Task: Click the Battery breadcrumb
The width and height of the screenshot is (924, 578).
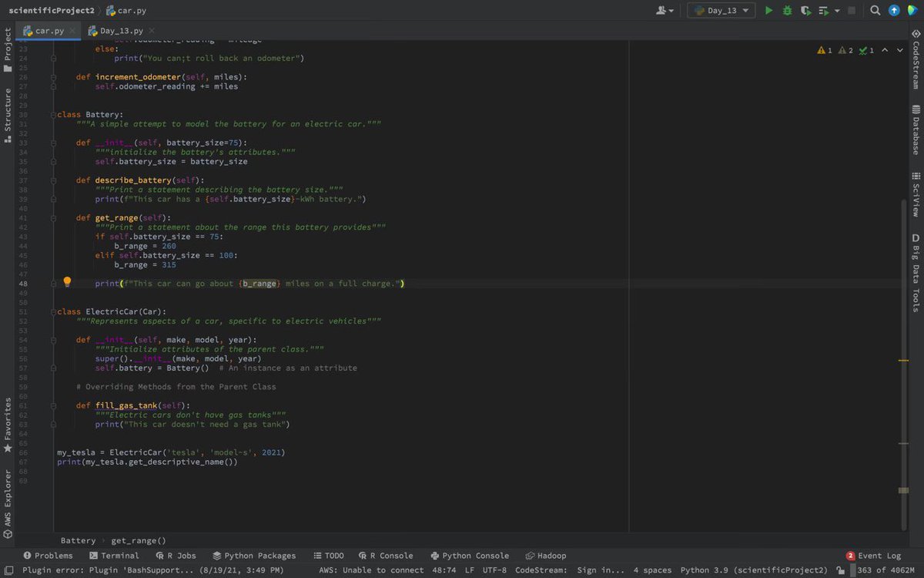Action: (x=78, y=541)
